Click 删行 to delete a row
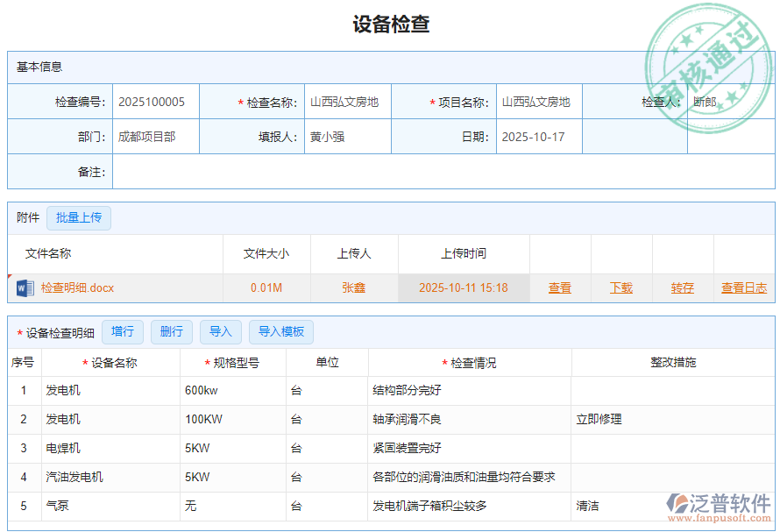The height and width of the screenshot is (532, 780). 171,331
